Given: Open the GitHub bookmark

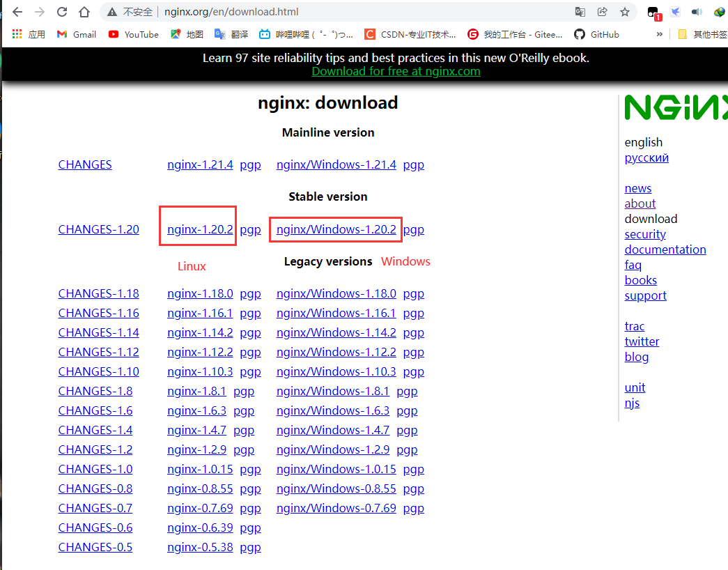Looking at the screenshot, I should coord(596,34).
